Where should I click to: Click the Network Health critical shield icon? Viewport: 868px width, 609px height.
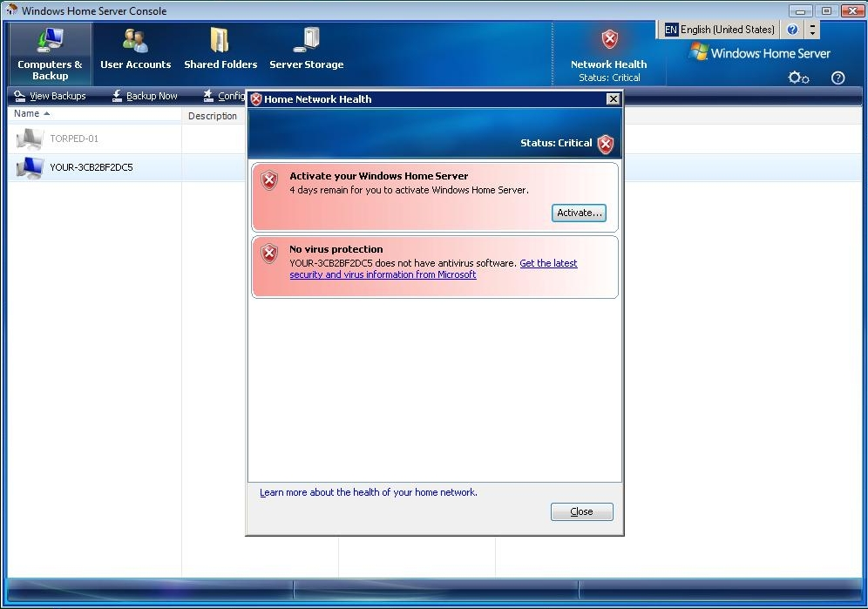(x=609, y=39)
